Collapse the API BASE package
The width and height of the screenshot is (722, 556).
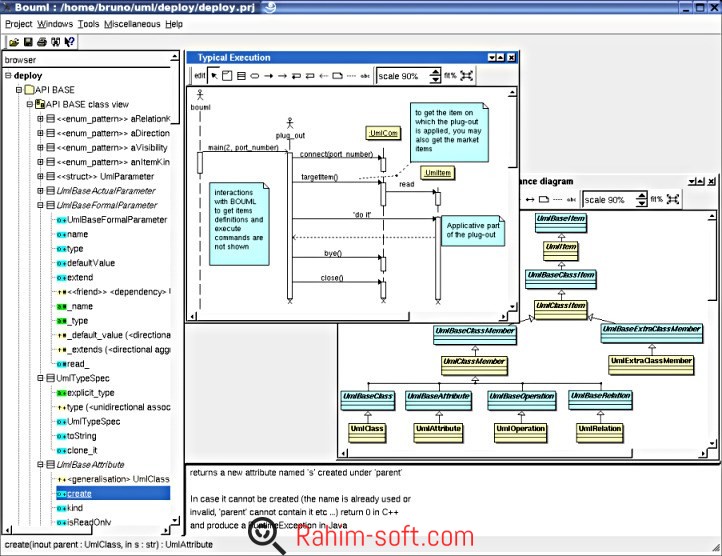[19, 90]
